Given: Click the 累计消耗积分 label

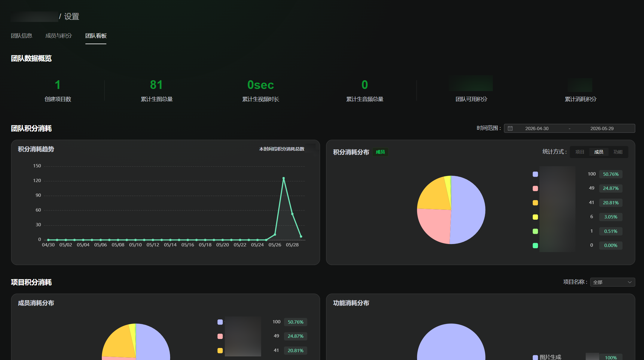Looking at the screenshot, I should 581,99.
